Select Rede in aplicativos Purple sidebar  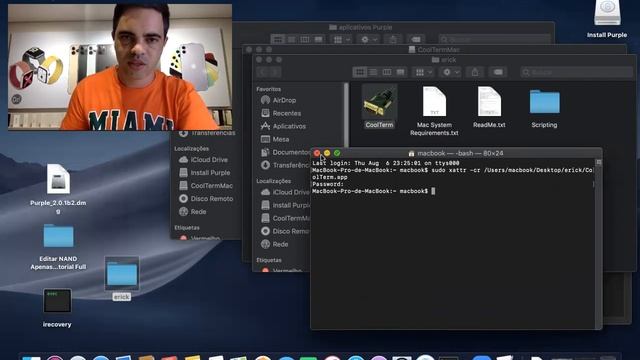coord(193,212)
